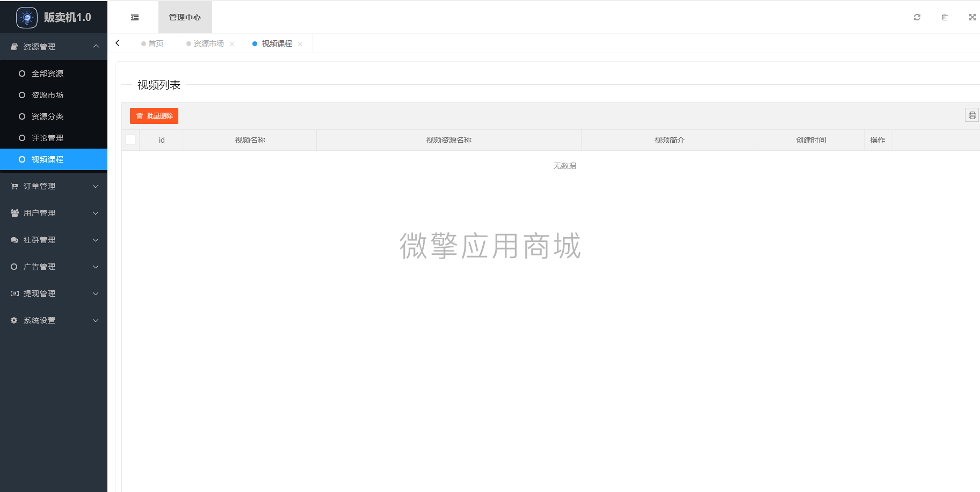Viewport: 980px width, 492px height.
Task: Switch to the 首页 tab
Action: click(x=153, y=43)
